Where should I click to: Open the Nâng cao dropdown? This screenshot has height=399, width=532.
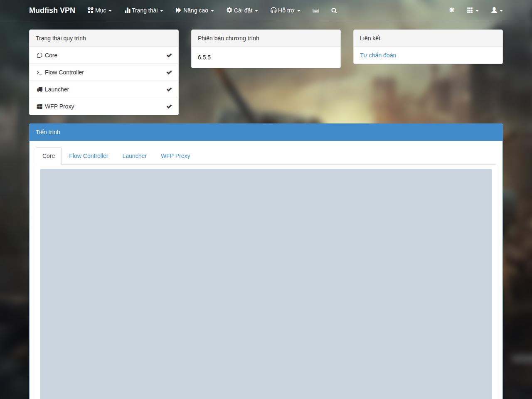click(x=195, y=10)
